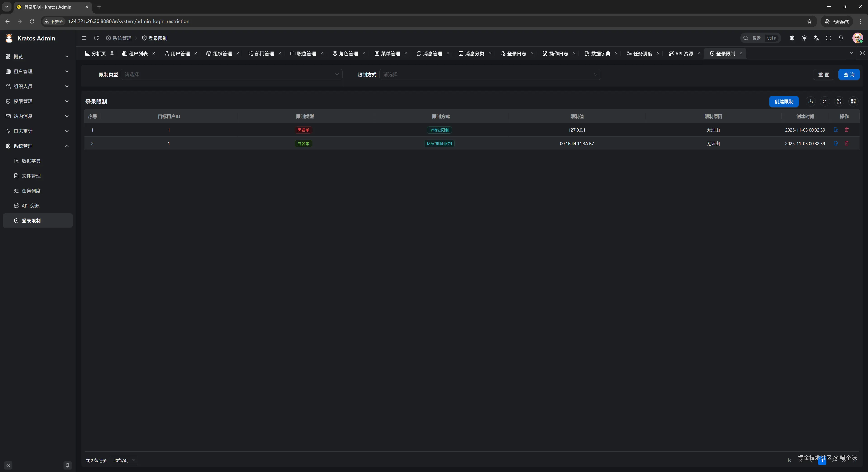Open the column settings grid icon
Screen dimensions: 868x472
click(853, 101)
